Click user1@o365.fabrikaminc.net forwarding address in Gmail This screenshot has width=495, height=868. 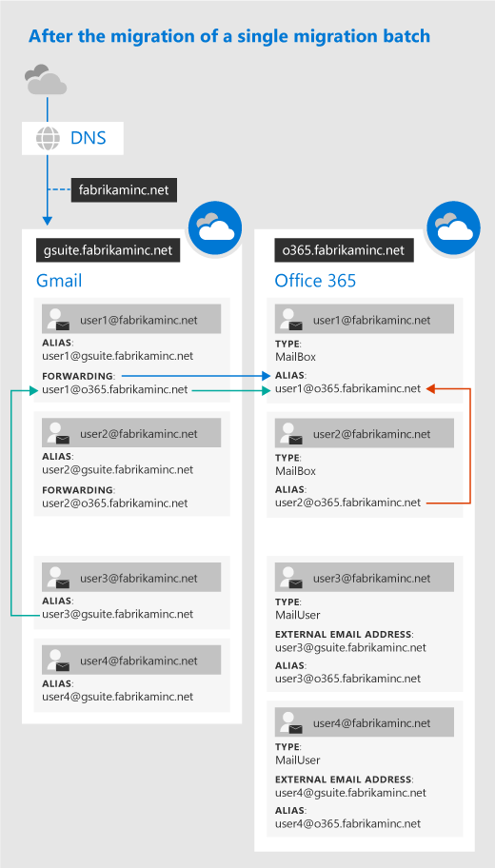tap(115, 389)
